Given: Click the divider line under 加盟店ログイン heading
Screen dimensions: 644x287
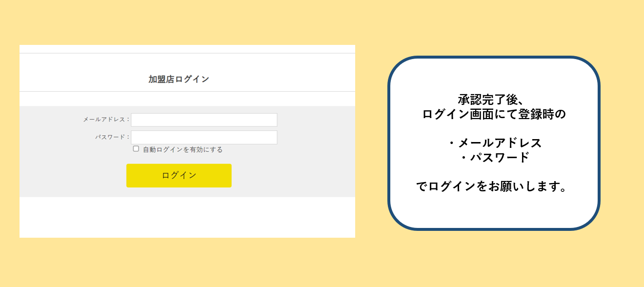Looking at the screenshot, I should (x=187, y=91).
